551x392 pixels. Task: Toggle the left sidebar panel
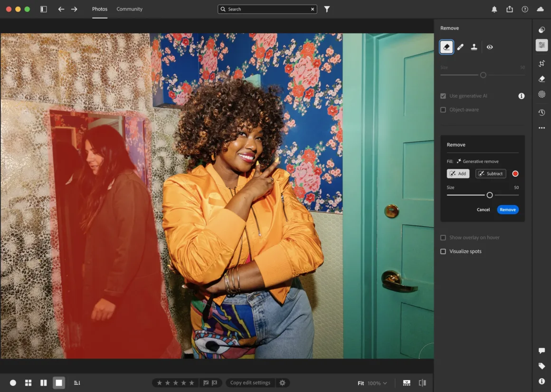(44, 9)
